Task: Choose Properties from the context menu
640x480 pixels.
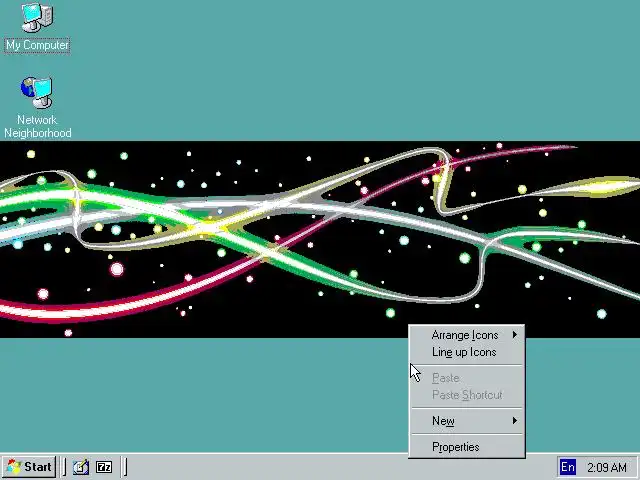Action: (467, 447)
